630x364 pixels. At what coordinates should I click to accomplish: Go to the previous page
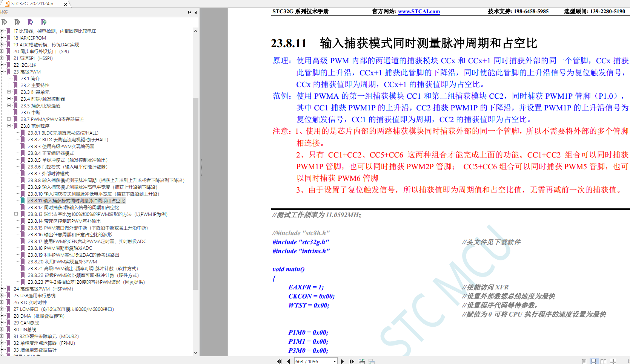289,361
